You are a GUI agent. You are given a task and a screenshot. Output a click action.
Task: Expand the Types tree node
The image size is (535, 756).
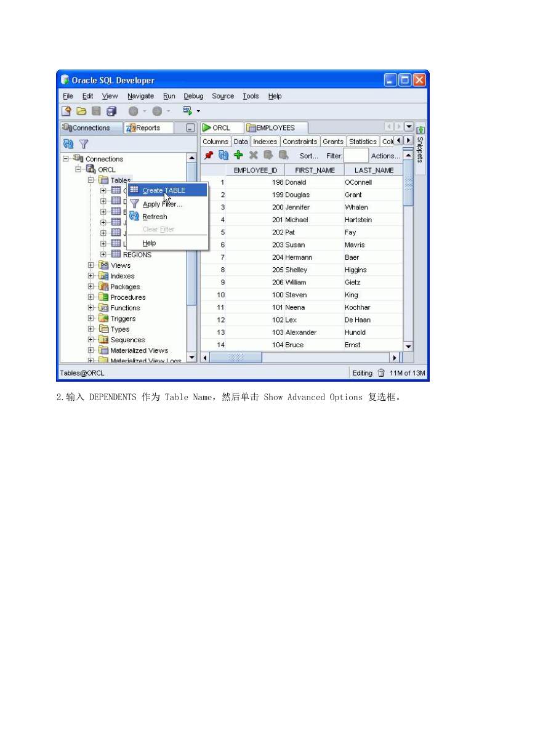click(x=91, y=329)
